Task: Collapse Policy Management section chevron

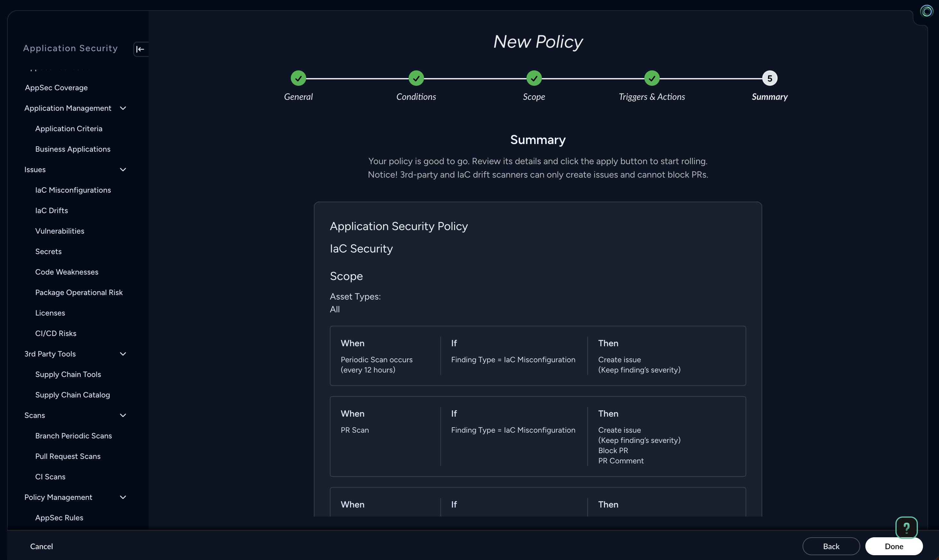Action: coord(123,497)
